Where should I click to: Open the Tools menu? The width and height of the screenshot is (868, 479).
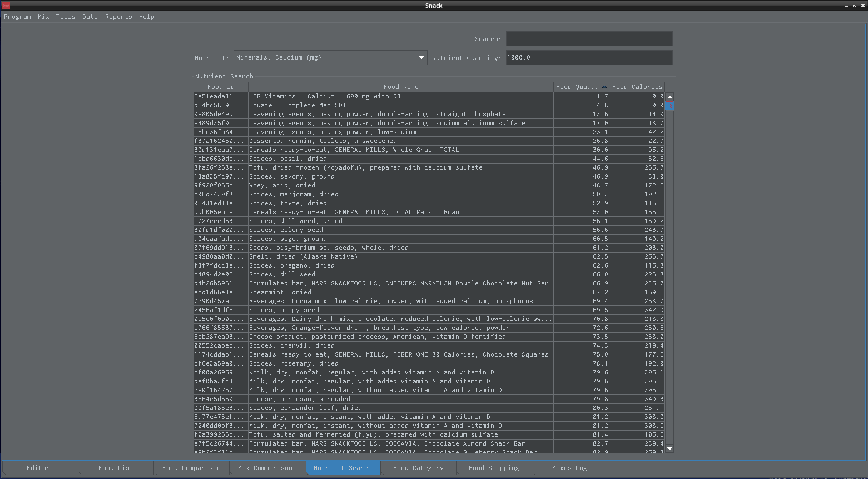66,17
